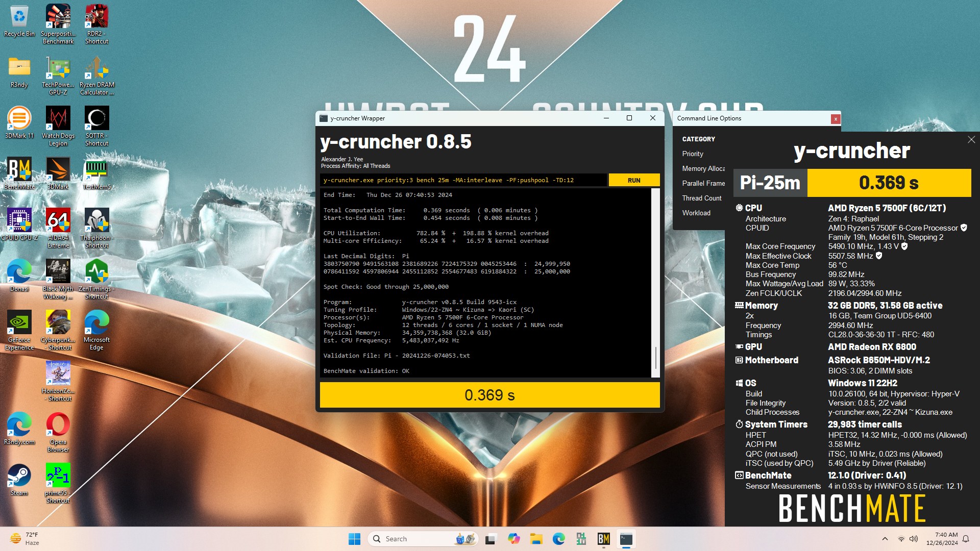Select the Workload category
This screenshot has height=551, width=980.
point(696,213)
